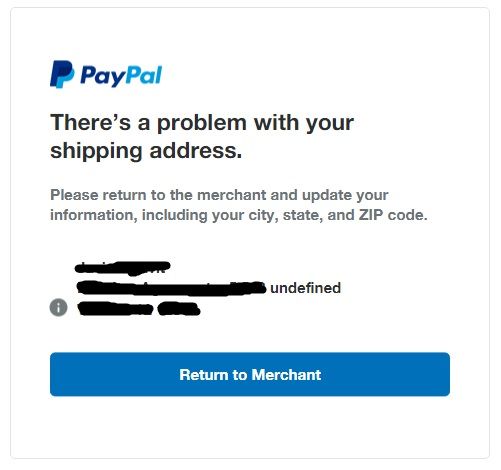The width and height of the screenshot is (501, 470).
Task: Click the word 'state' in the description
Action: 303,215
